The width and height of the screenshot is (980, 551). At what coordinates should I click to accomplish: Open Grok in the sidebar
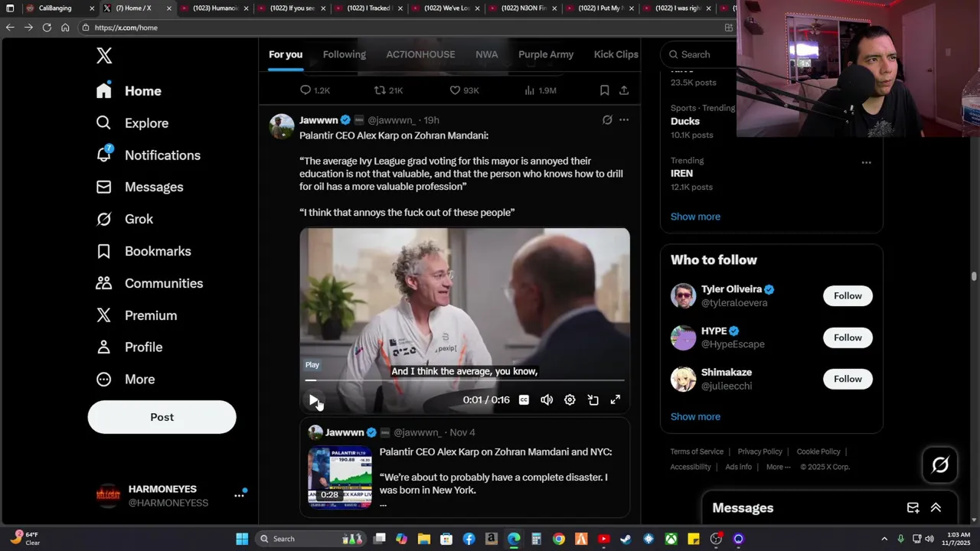click(x=124, y=219)
